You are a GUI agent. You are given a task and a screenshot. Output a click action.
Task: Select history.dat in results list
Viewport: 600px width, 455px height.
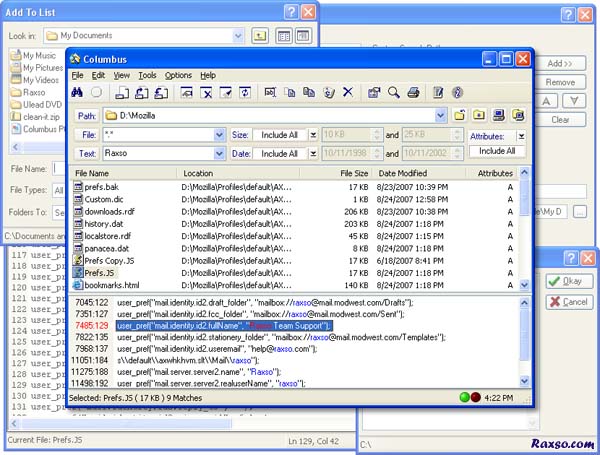[104, 224]
